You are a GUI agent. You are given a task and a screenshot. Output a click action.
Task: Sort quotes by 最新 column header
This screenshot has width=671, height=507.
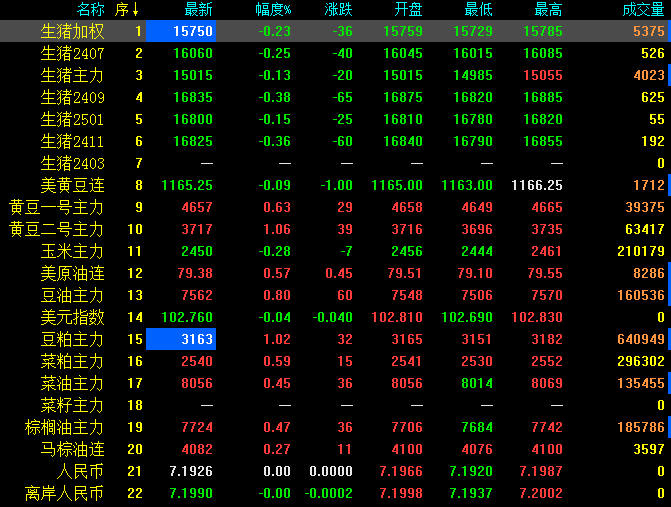tap(198, 10)
